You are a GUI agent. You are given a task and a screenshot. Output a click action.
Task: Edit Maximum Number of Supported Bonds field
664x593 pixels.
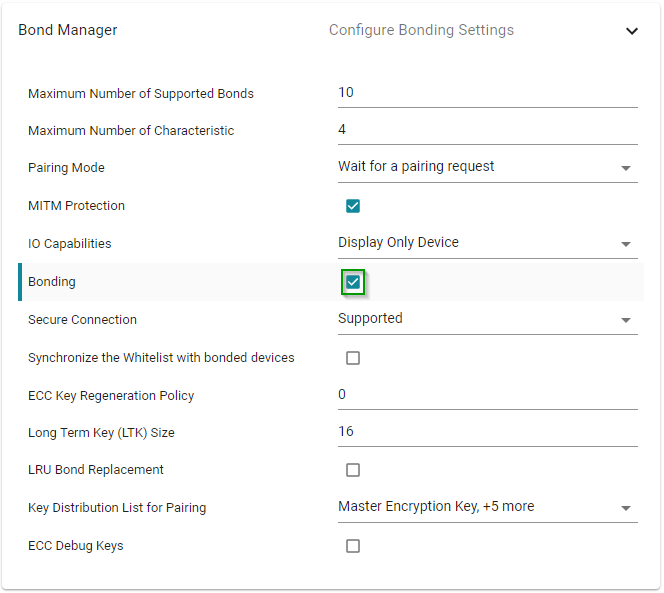click(x=486, y=93)
